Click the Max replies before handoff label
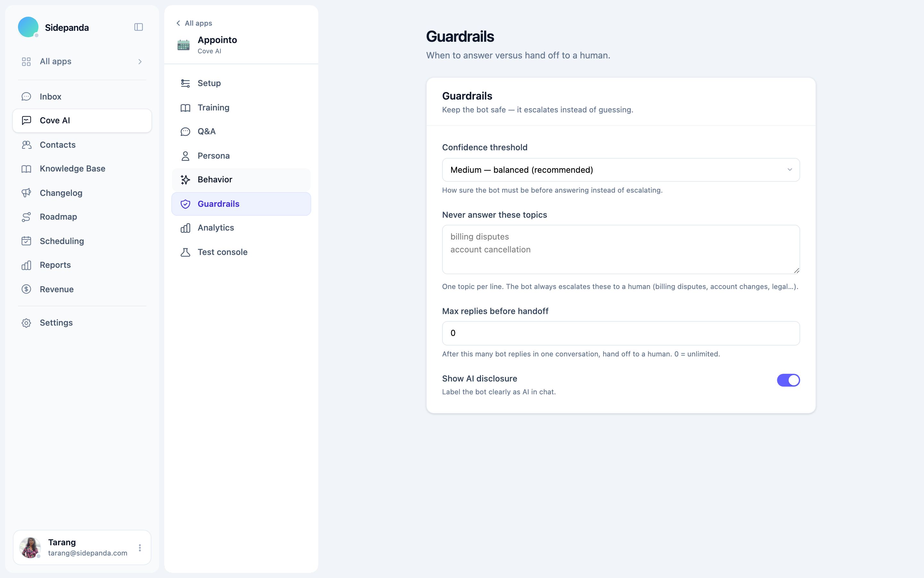Viewport: 924px width, 578px height. [495, 311]
